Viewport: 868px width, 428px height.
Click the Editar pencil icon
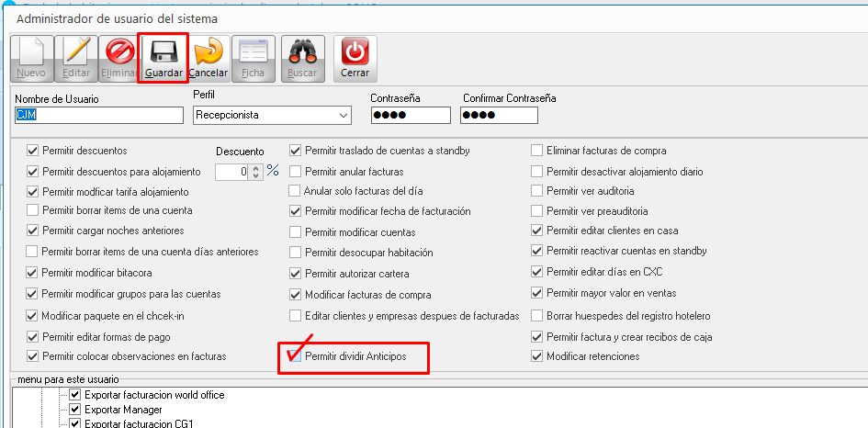(76, 58)
